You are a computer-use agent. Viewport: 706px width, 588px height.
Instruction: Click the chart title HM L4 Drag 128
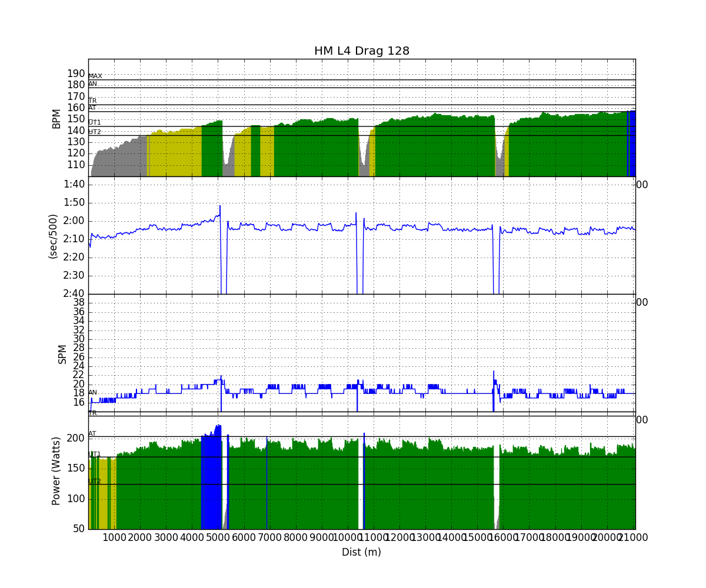pyautogui.click(x=361, y=51)
